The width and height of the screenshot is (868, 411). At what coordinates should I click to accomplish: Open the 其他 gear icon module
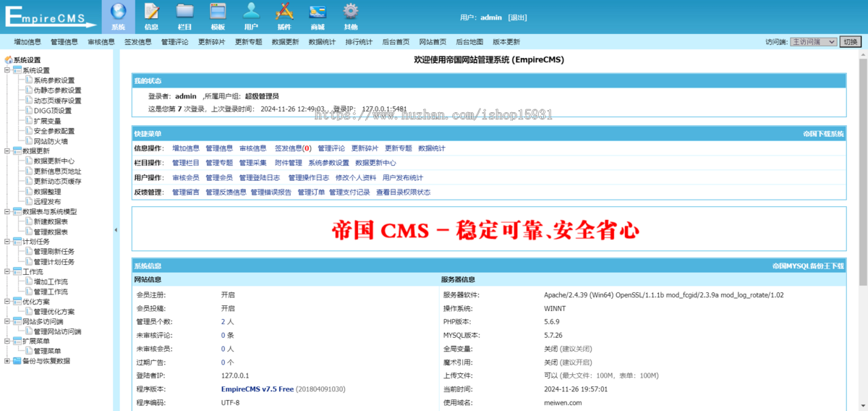(x=351, y=16)
